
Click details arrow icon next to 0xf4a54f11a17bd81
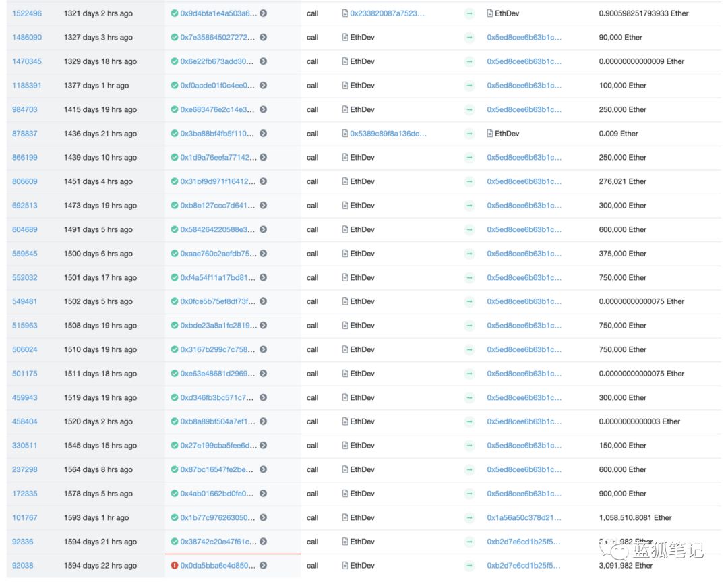(264, 277)
